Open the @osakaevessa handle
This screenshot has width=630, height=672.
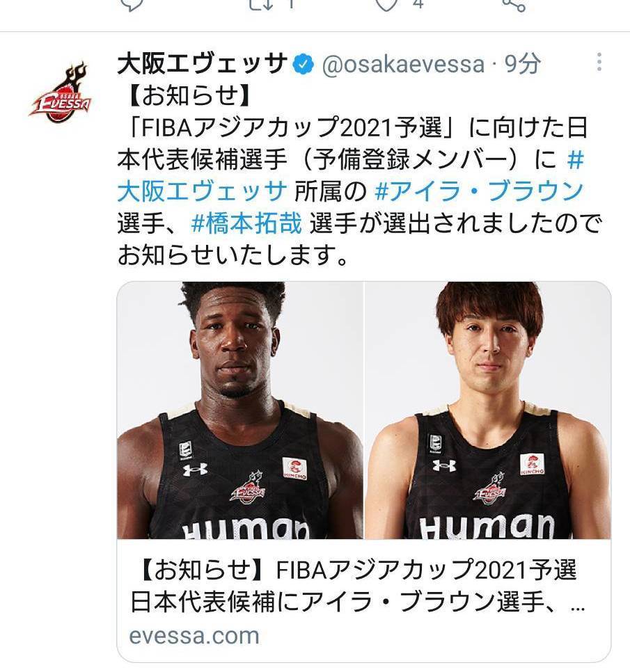click(403, 64)
